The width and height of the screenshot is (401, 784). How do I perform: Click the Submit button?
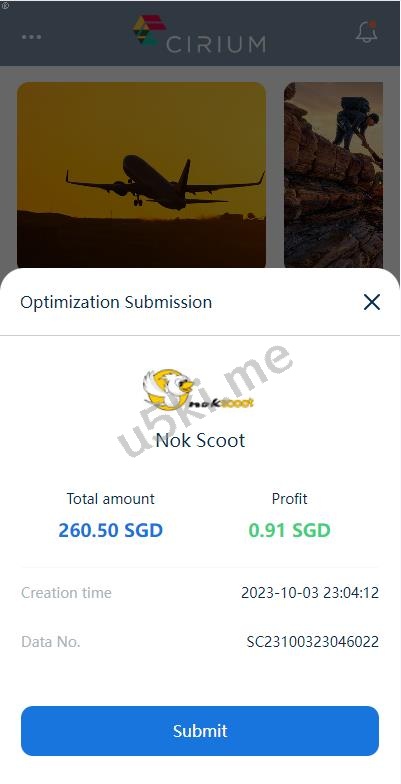click(200, 730)
